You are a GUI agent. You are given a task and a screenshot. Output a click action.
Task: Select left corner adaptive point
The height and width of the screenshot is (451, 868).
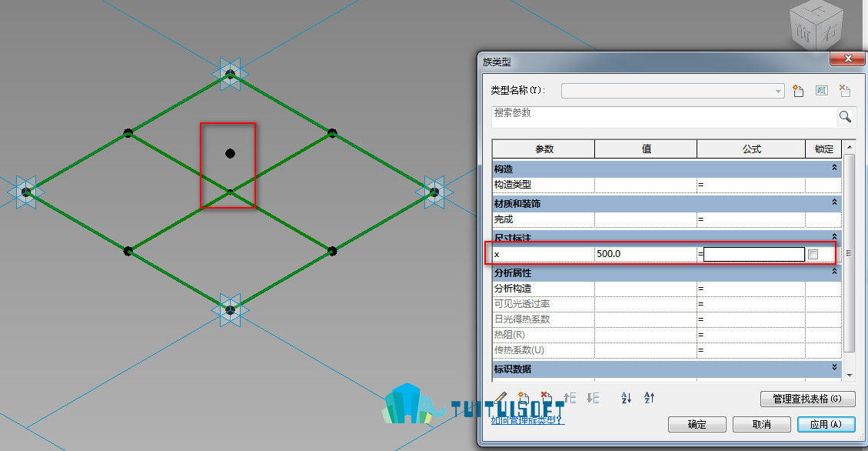point(26,192)
